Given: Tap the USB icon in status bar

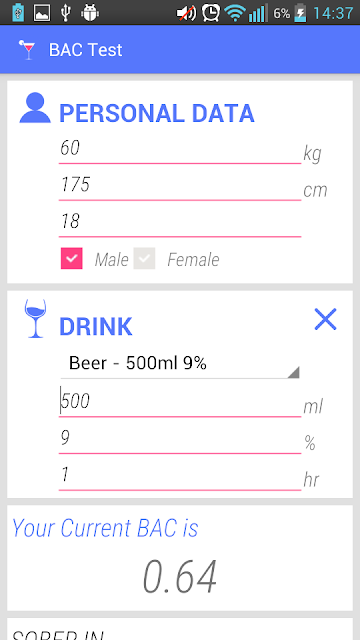Looking at the screenshot, I should (65, 13).
